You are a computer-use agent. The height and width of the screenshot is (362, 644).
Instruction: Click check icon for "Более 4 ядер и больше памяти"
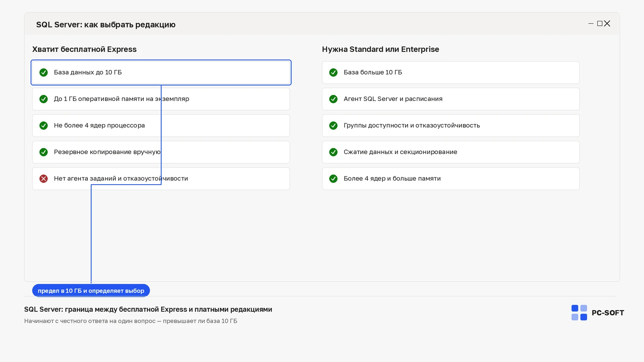pyautogui.click(x=333, y=179)
